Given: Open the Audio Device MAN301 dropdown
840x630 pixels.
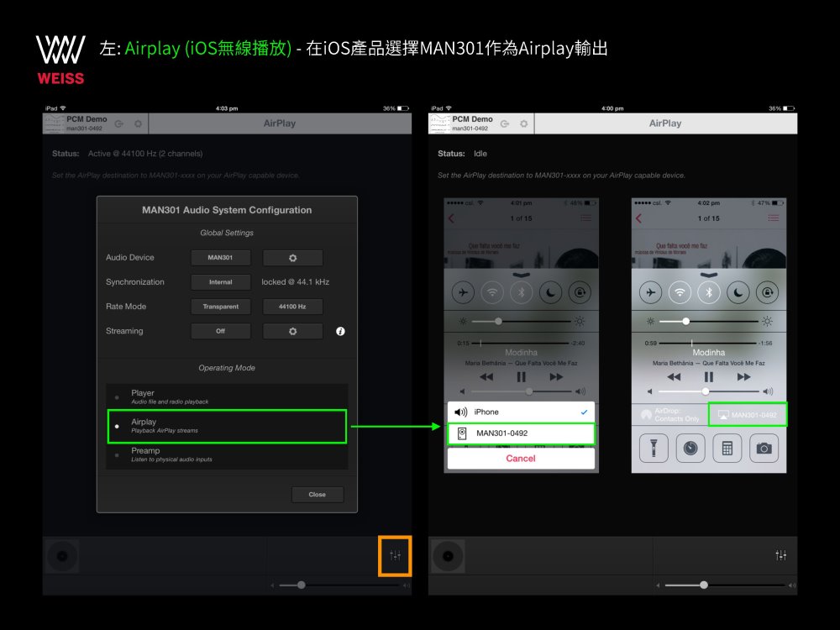Looking at the screenshot, I should [x=221, y=258].
